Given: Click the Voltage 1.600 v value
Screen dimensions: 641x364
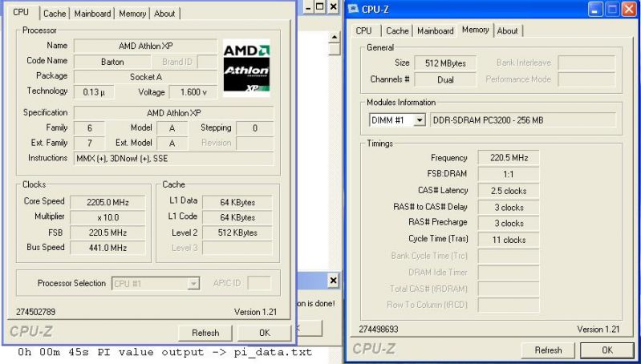Looking at the screenshot, I should tap(193, 92).
